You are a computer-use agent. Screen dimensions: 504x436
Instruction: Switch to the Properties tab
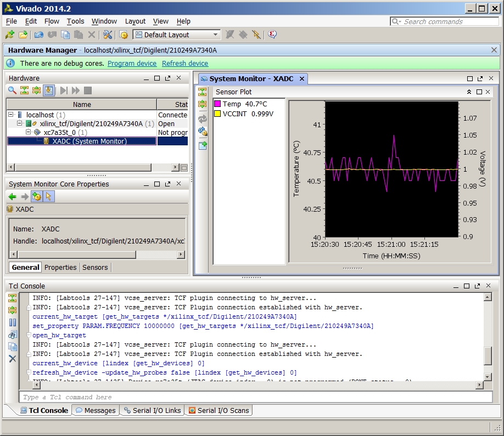click(60, 267)
